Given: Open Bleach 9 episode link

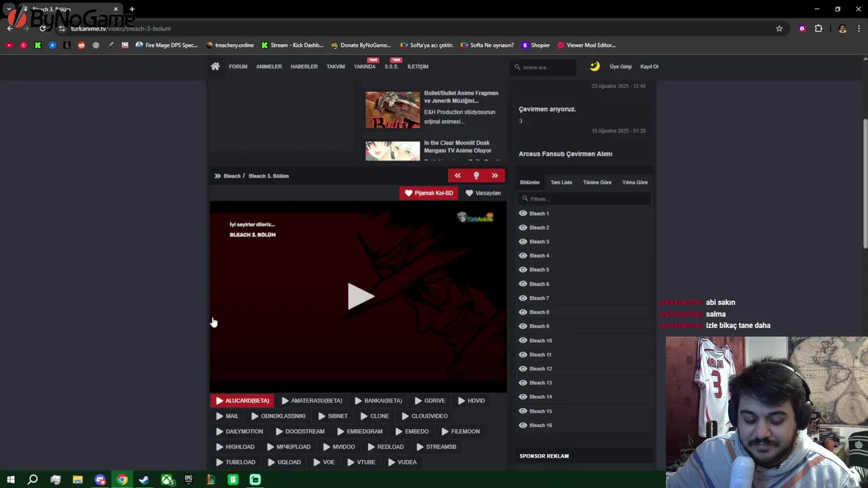Looking at the screenshot, I should pyautogui.click(x=539, y=326).
